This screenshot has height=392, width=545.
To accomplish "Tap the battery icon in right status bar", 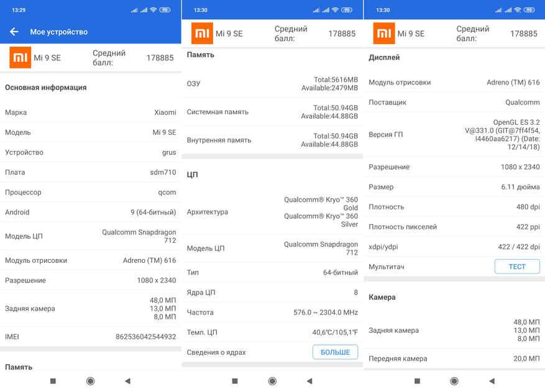I will [529, 10].
